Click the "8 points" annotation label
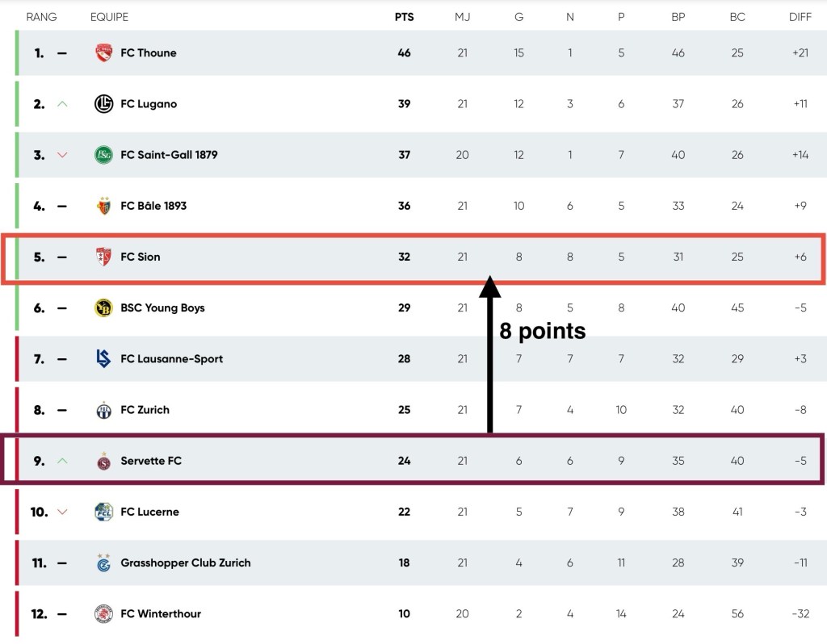The width and height of the screenshot is (827, 644). pyautogui.click(x=543, y=331)
